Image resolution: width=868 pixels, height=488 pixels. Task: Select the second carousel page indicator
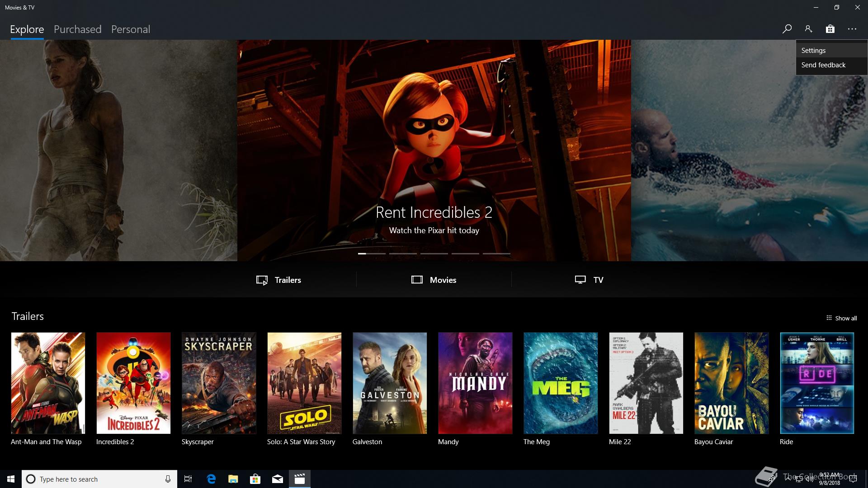point(403,253)
